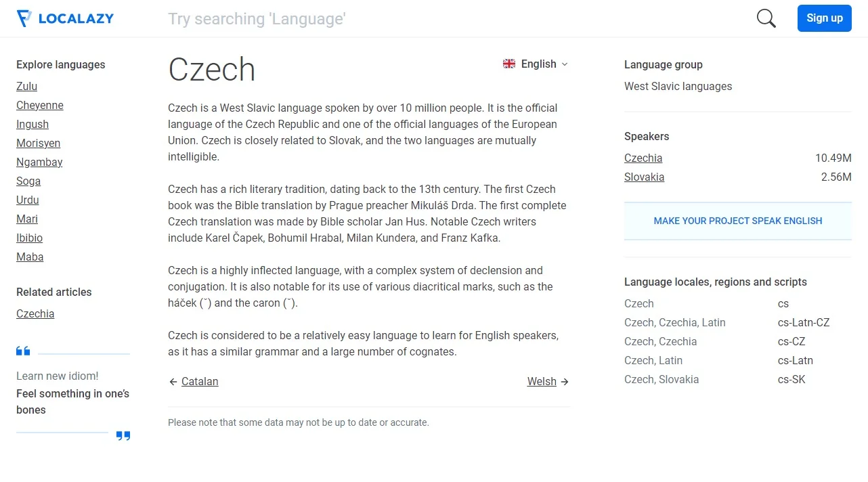
Task: Open Slovakia in the Speakers list
Action: click(644, 177)
